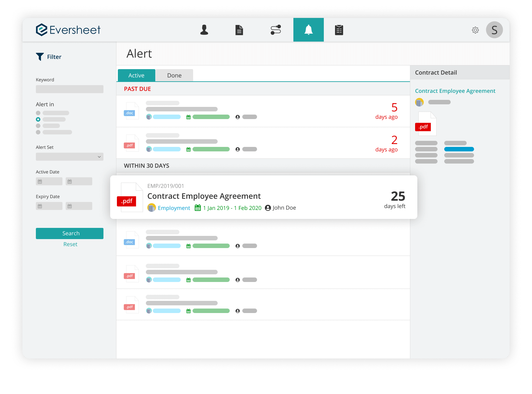Screen dimensions: 532x394
Task: Select the last Alert in radio option
Action: coord(38,132)
